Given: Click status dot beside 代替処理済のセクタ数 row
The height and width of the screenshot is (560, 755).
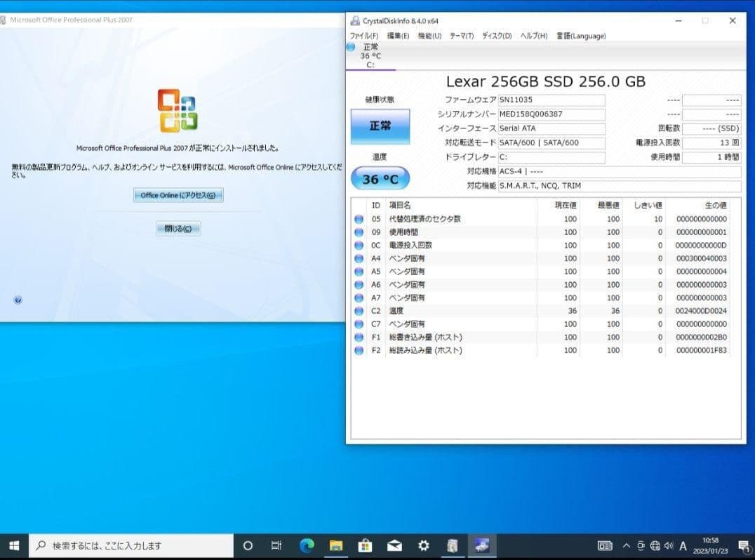Looking at the screenshot, I should [359, 219].
